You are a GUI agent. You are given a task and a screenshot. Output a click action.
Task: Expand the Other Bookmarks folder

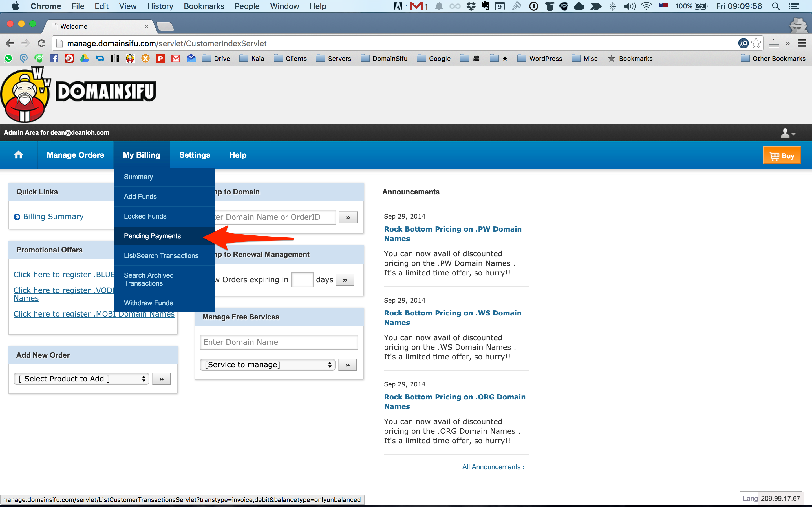coord(773,59)
